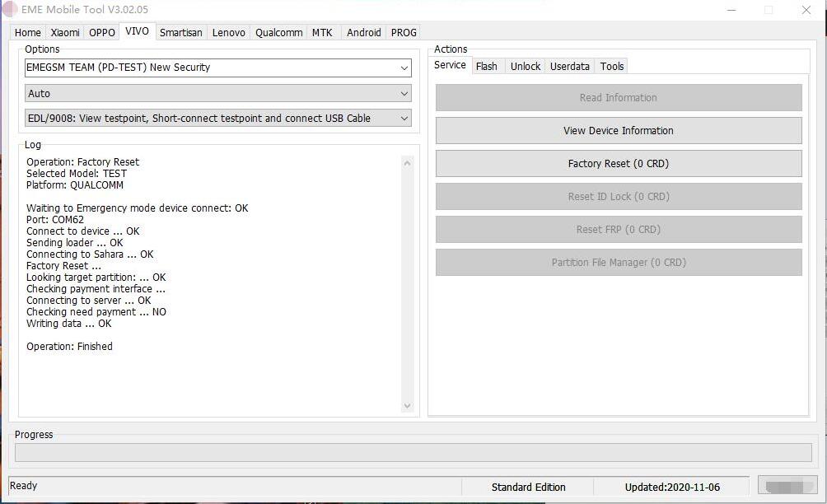Click the 'Port: COM62' log line

pyautogui.click(x=55, y=220)
